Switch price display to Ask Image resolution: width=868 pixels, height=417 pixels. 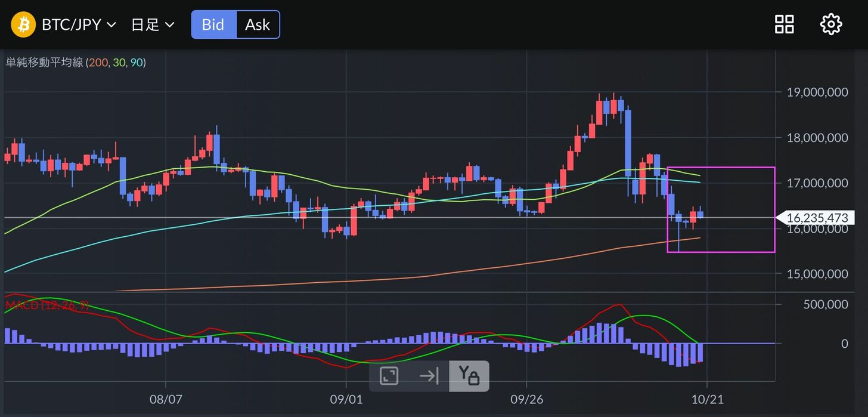pyautogui.click(x=258, y=24)
